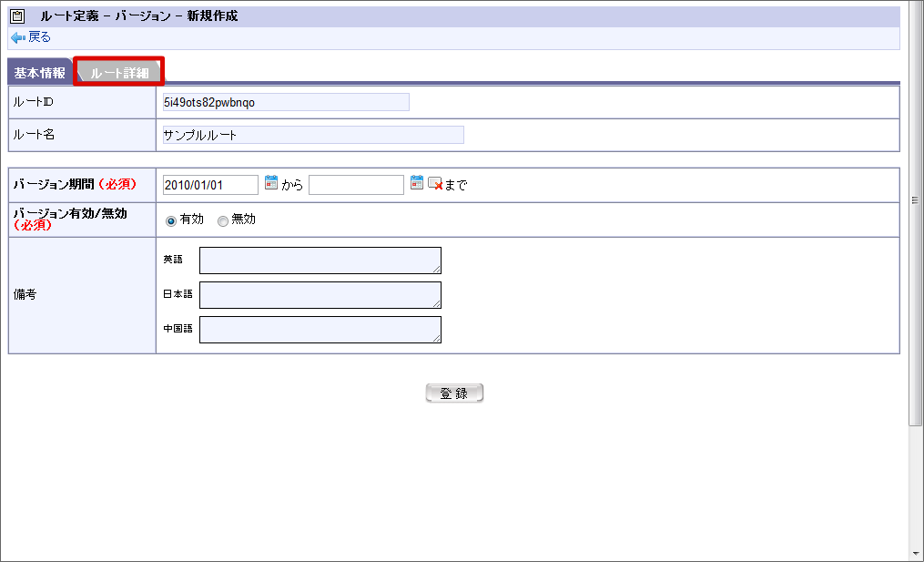
Task: Select 基本情報 tab
Action: point(39,73)
